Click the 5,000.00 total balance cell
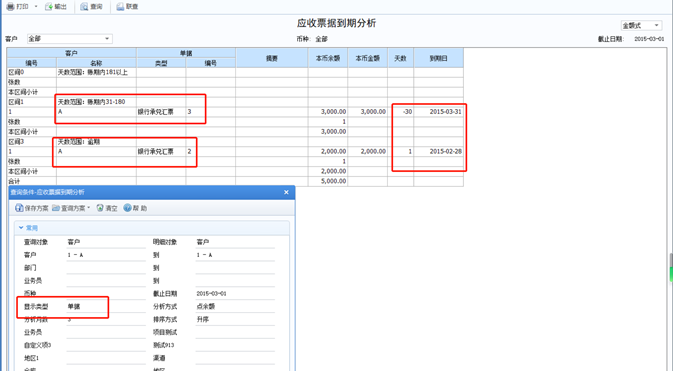Viewport: 673px width, 371px height. point(328,181)
